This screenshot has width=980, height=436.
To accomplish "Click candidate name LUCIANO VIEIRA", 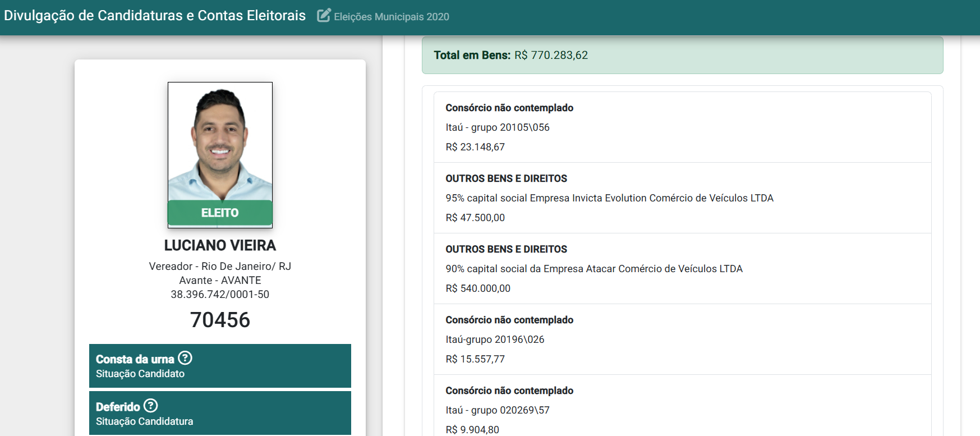I will click(220, 245).
